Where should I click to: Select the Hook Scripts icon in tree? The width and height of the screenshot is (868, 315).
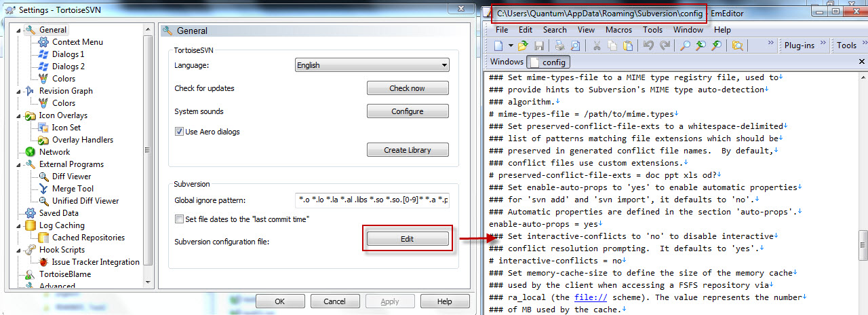coord(30,250)
